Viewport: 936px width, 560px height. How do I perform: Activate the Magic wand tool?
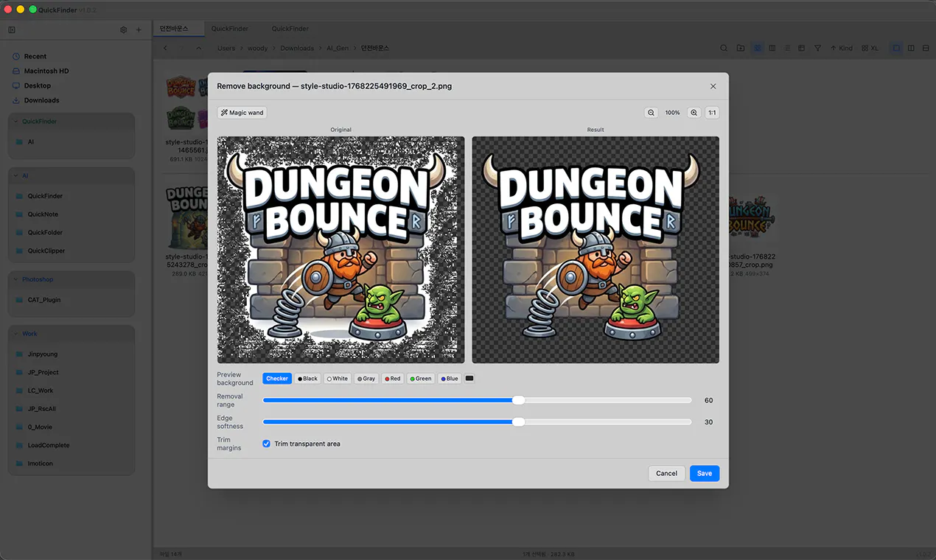click(x=242, y=113)
